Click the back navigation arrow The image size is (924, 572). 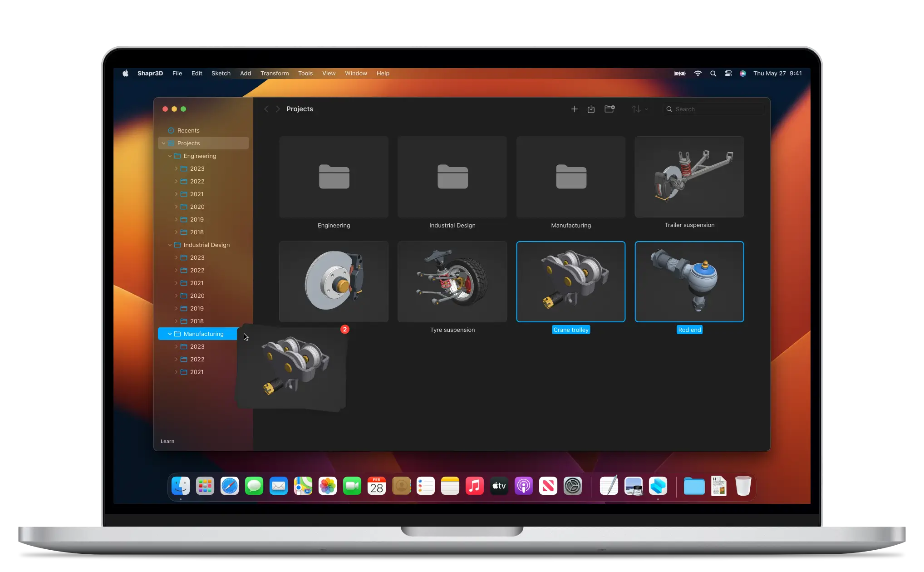click(267, 109)
